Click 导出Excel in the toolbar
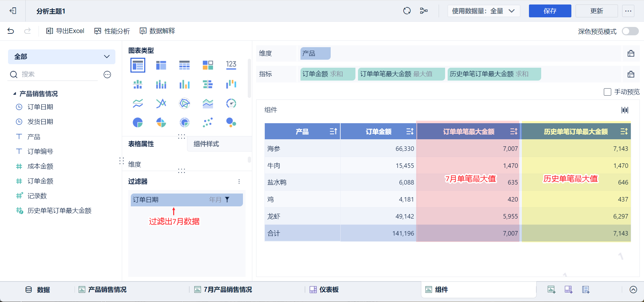This screenshot has height=302, width=644. pos(65,31)
